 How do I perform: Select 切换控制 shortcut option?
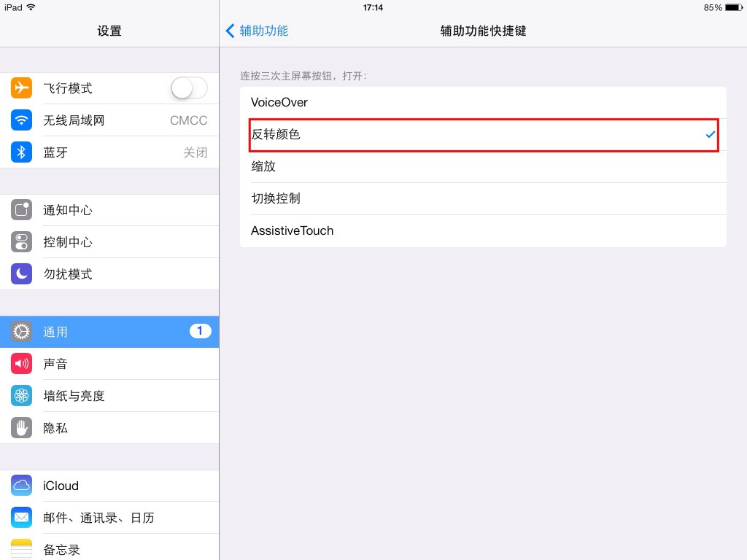(483, 198)
